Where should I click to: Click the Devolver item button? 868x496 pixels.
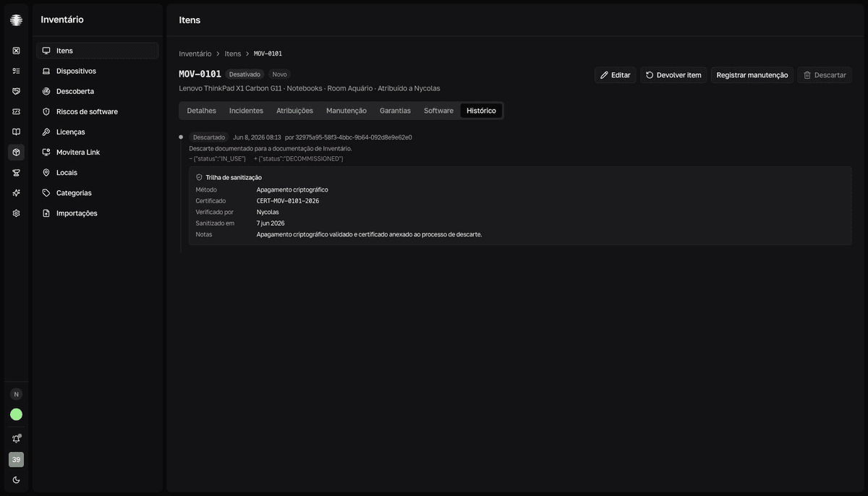[673, 75]
